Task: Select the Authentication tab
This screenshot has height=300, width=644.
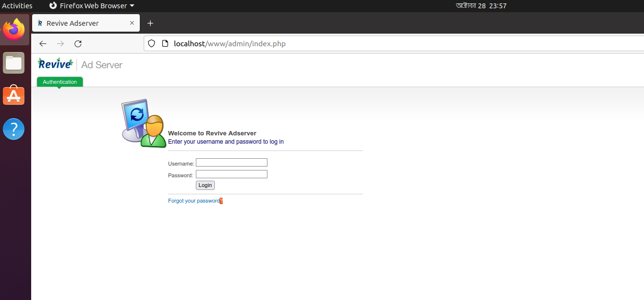Action: [59, 82]
